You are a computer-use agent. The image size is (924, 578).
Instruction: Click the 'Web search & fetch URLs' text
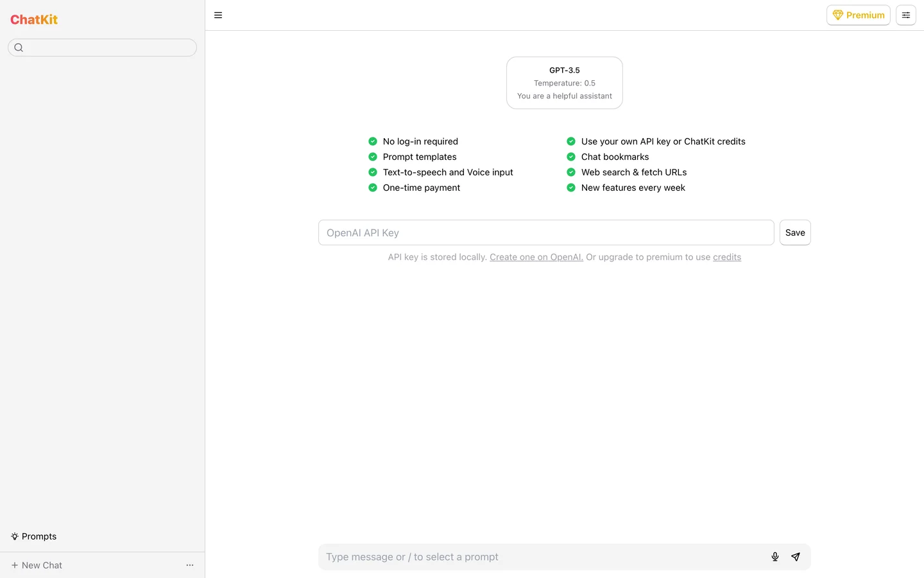click(634, 172)
